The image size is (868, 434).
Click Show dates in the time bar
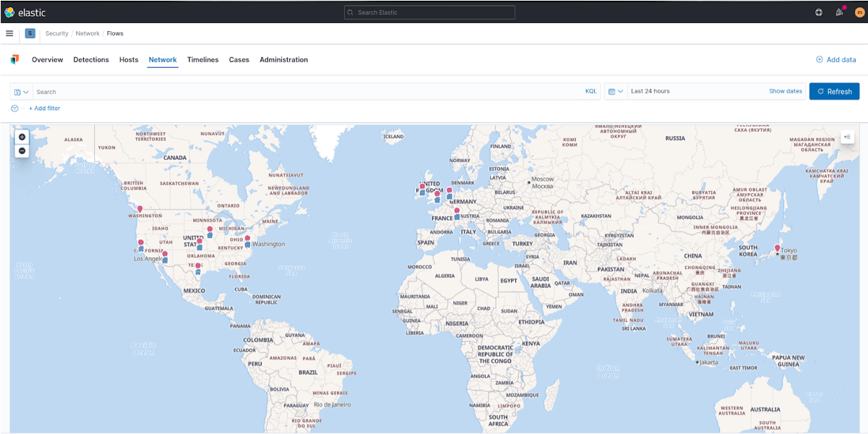point(785,91)
